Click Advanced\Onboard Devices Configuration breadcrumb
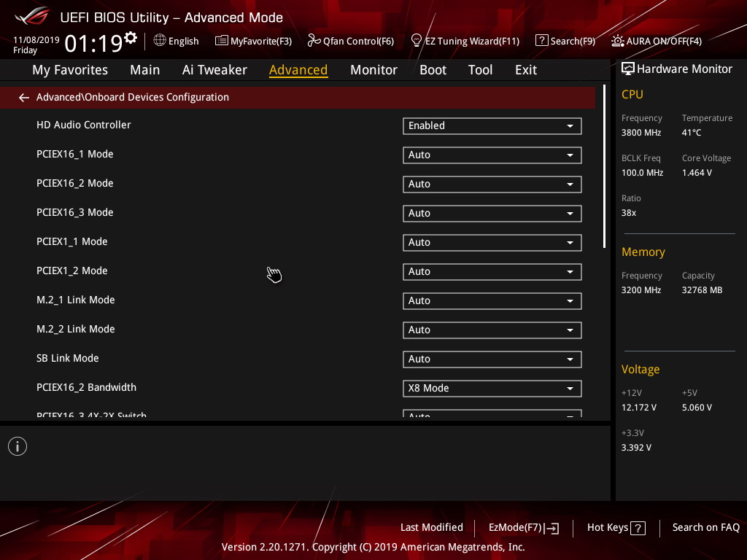Screen dimensions: 747x560 tap(133, 97)
